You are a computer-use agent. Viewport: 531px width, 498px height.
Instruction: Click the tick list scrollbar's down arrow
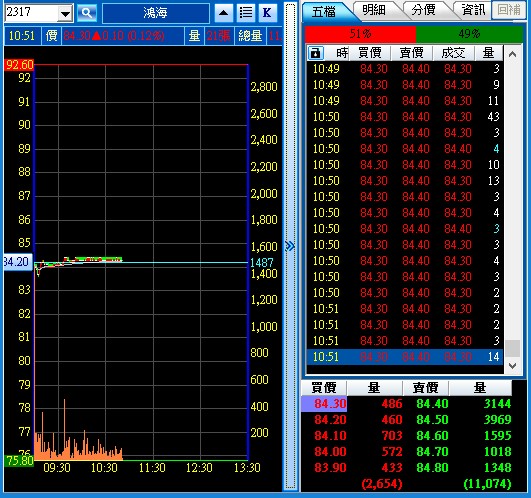pos(512,366)
